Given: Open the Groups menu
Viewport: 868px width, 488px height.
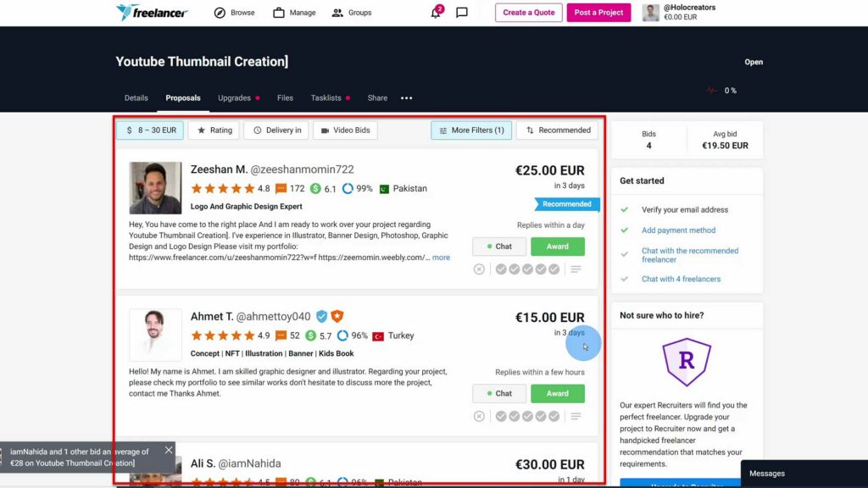Looking at the screenshot, I should [352, 12].
